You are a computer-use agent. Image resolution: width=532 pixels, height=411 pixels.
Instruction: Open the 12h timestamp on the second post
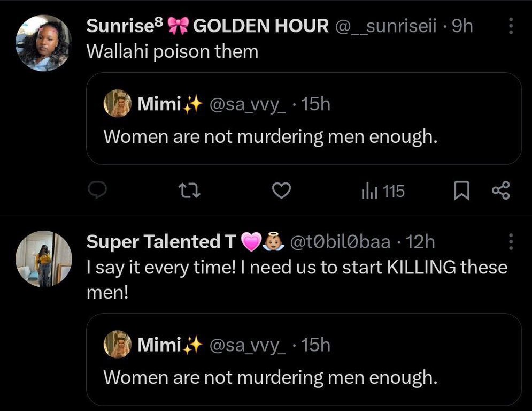tap(421, 242)
